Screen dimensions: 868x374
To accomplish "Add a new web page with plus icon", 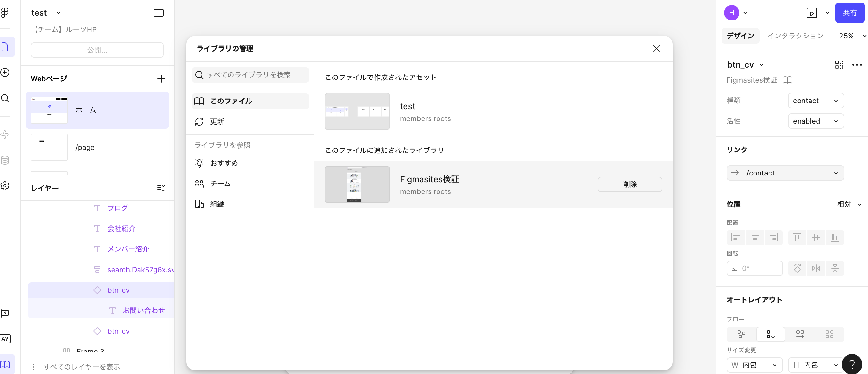I will tap(161, 78).
